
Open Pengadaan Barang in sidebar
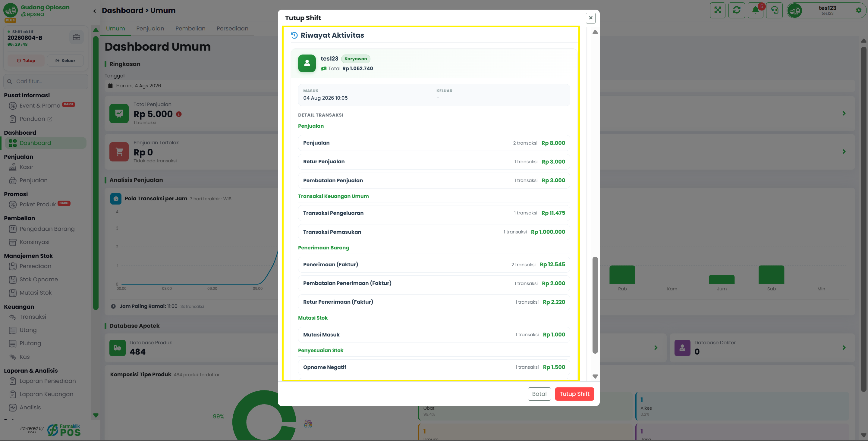47,229
